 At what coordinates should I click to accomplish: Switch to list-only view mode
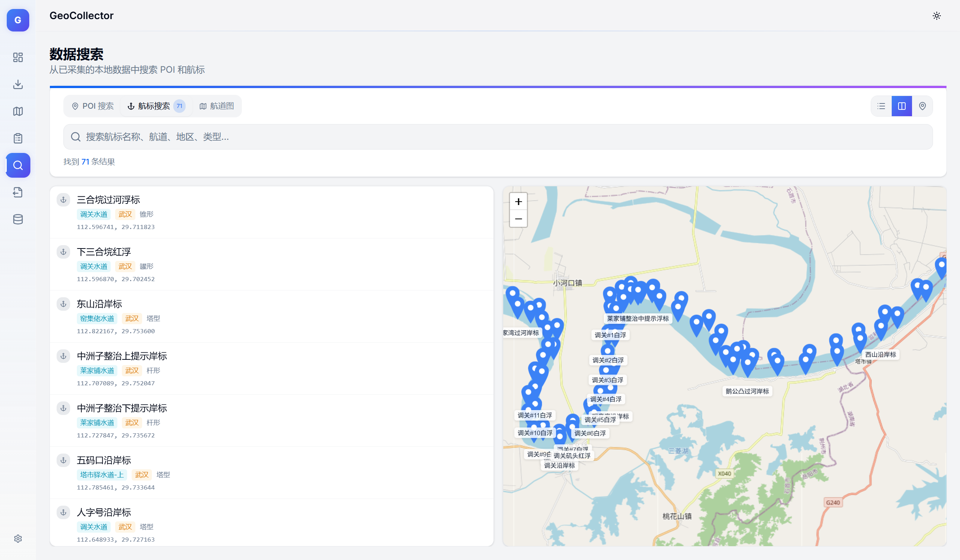(881, 106)
